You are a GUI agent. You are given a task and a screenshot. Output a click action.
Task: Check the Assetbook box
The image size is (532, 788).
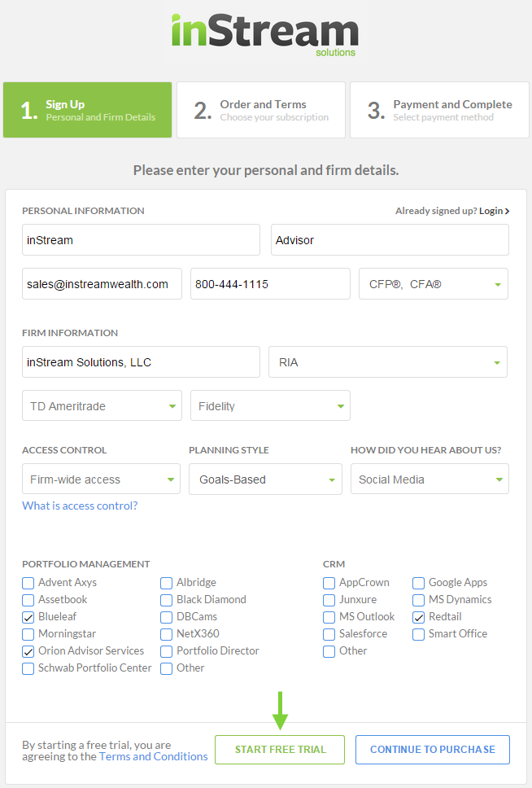(28, 600)
